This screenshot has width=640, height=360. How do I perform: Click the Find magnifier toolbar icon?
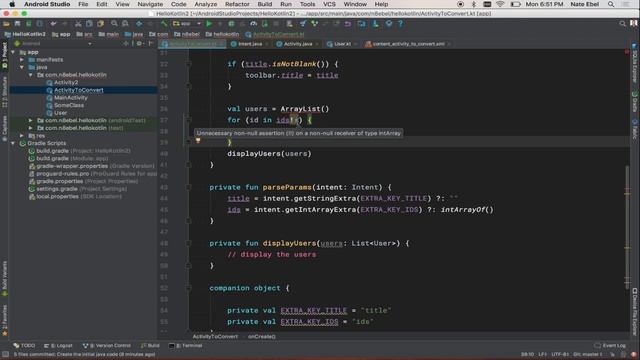point(114,24)
